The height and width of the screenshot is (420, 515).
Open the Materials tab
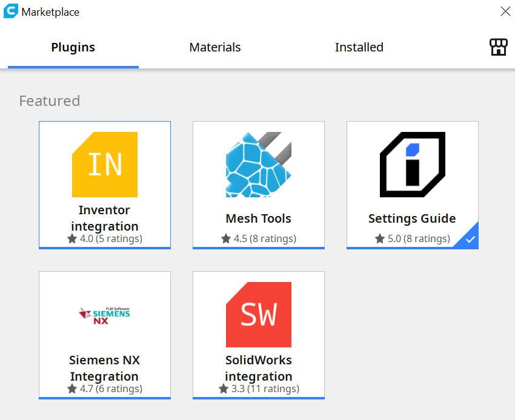(x=215, y=47)
